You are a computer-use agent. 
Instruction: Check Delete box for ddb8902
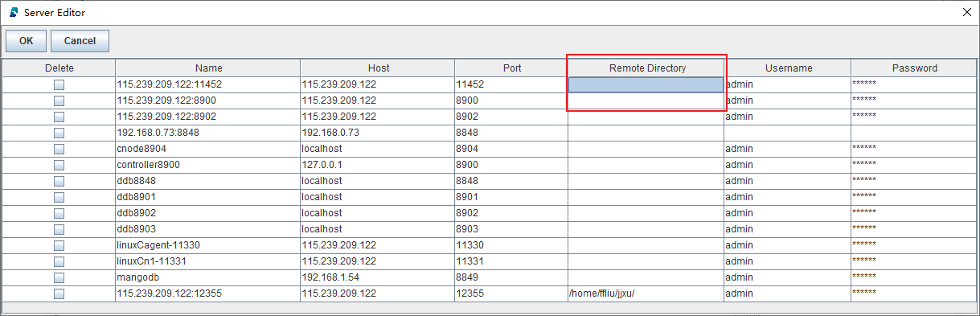tap(59, 213)
